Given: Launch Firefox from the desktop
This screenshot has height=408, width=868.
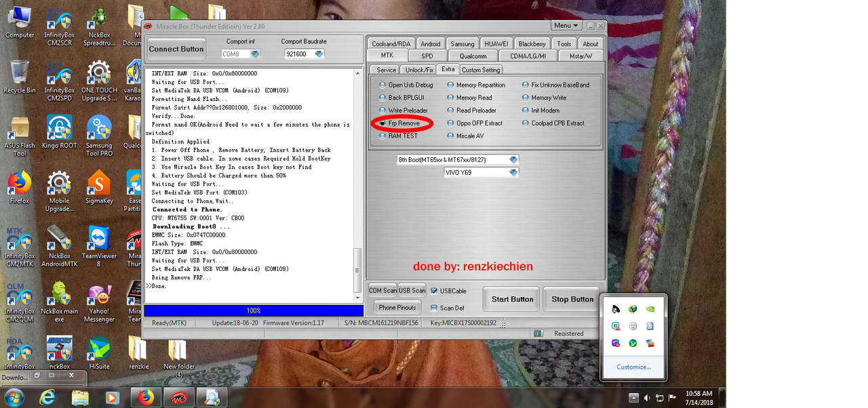Looking at the screenshot, I should pos(20,188).
